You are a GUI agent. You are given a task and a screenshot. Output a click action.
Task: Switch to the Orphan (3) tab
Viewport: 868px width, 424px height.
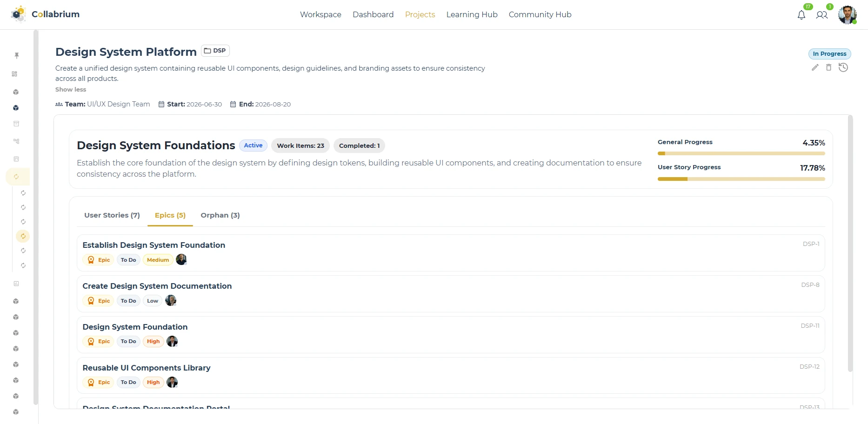click(x=220, y=215)
